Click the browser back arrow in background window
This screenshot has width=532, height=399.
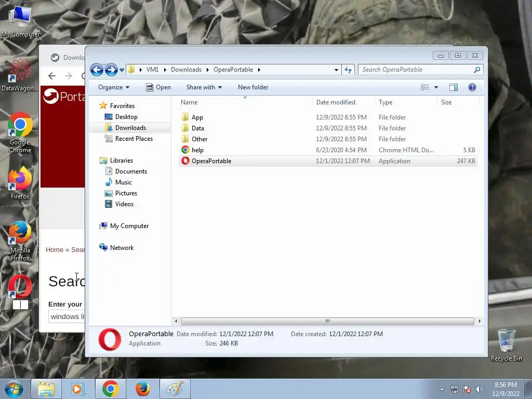point(51,76)
